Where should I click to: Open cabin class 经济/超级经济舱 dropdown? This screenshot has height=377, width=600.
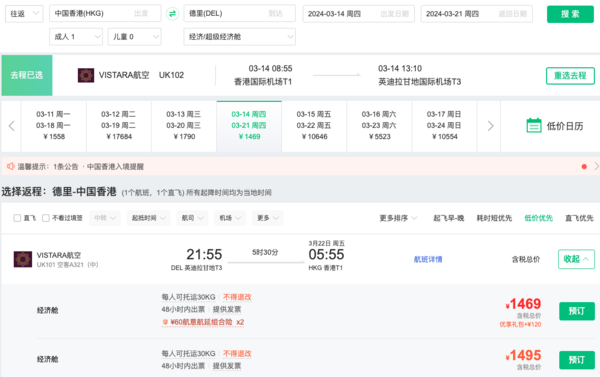(240, 37)
